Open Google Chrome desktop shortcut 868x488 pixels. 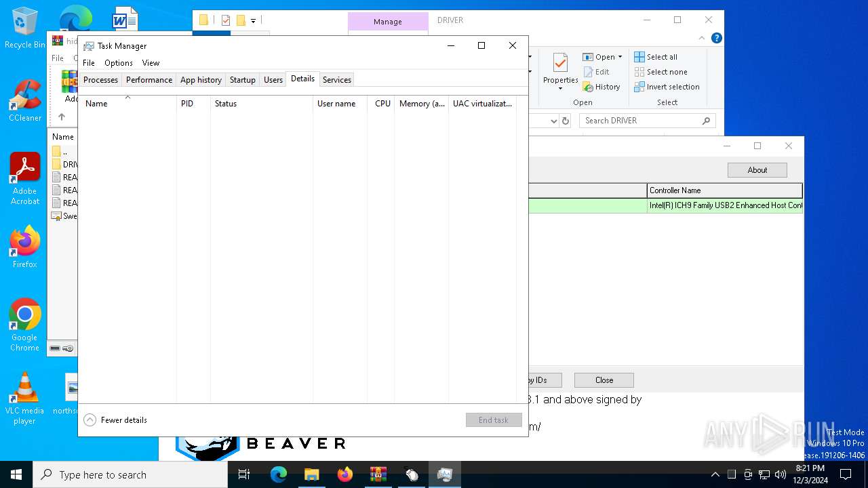(24, 325)
